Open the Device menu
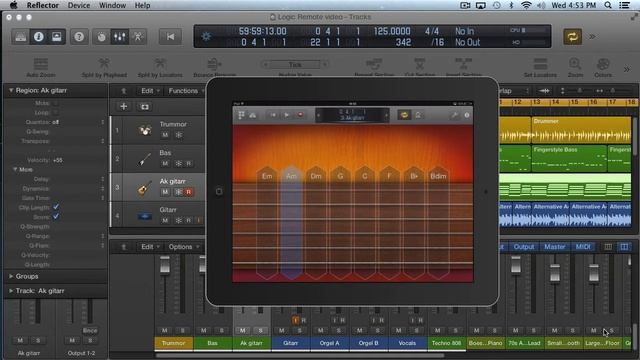The height and width of the screenshot is (360, 640). [x=79, y=5]
